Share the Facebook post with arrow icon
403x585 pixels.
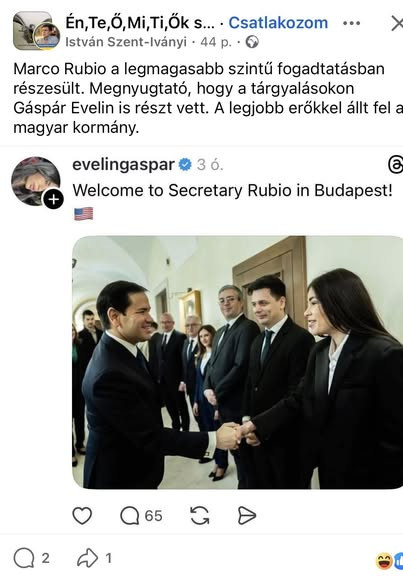tap(94, 558)
